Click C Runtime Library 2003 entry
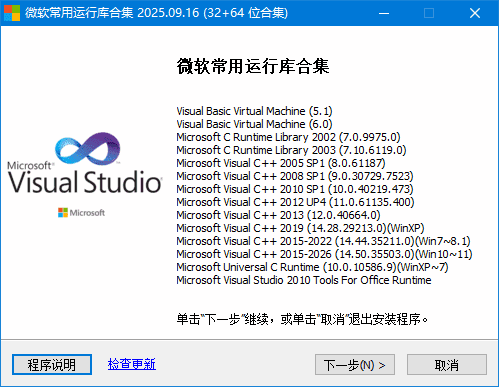 pos(291,150)
